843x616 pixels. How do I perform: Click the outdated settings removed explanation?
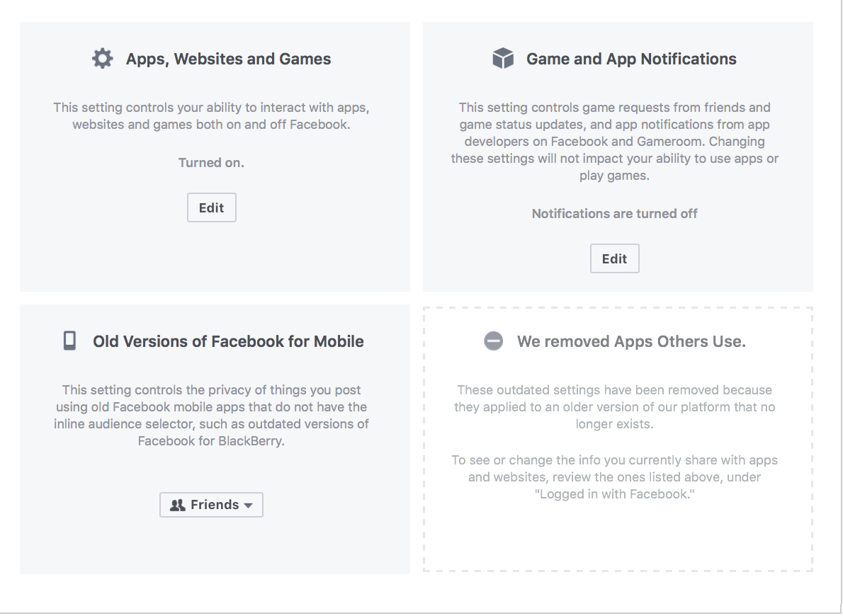pyautogui.click(x=614, y=407)
